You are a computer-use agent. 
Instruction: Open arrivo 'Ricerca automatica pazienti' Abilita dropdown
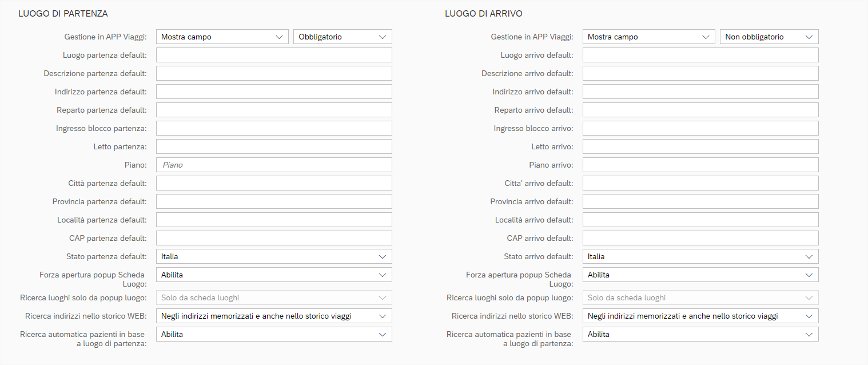(x=700, y=335)
